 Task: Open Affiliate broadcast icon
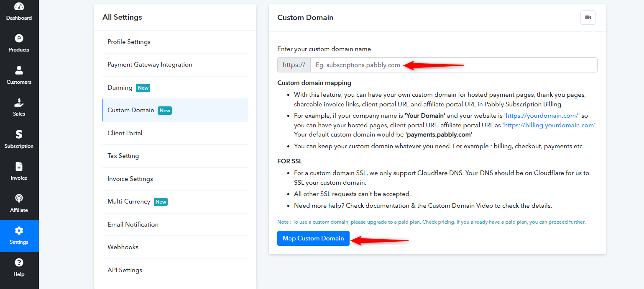[19, 198]
